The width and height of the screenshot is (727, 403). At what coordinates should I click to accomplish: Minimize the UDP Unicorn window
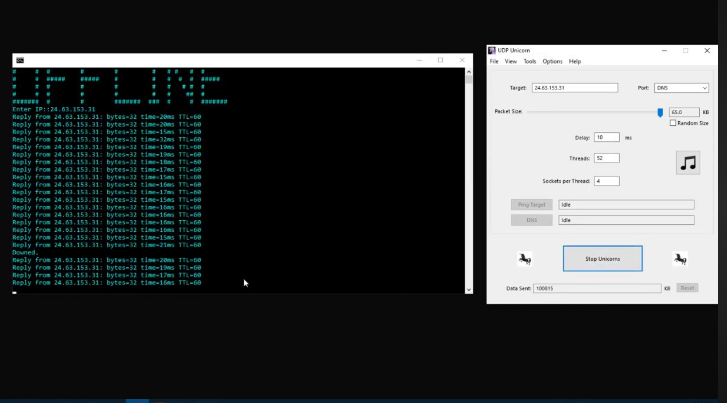click(x=664, y=51)
